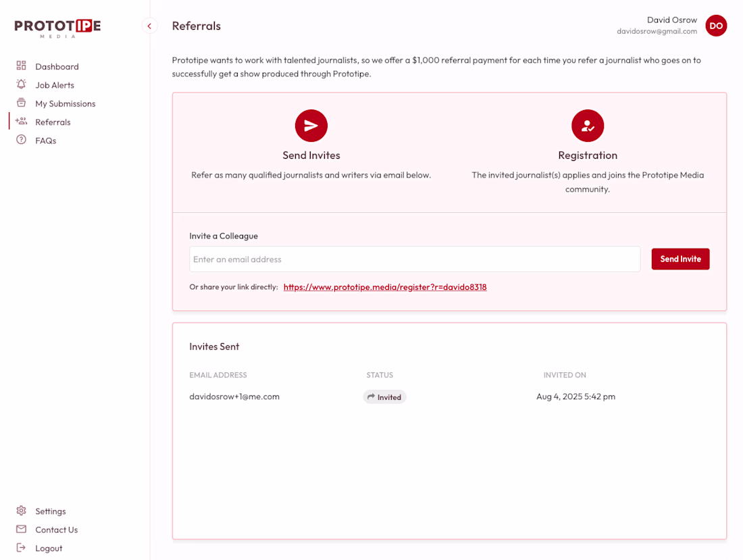Select Referrals in the sidebar

53,122
